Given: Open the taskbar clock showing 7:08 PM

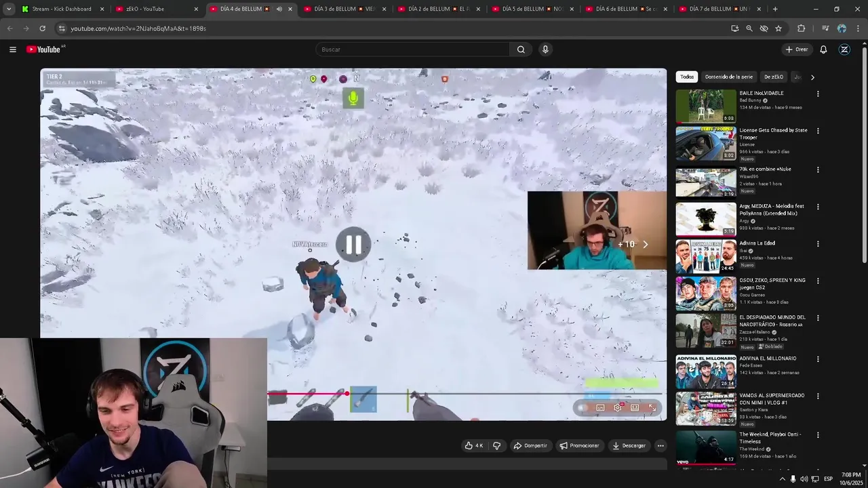Looking at the screenshot, I should (x=851, y=479).
